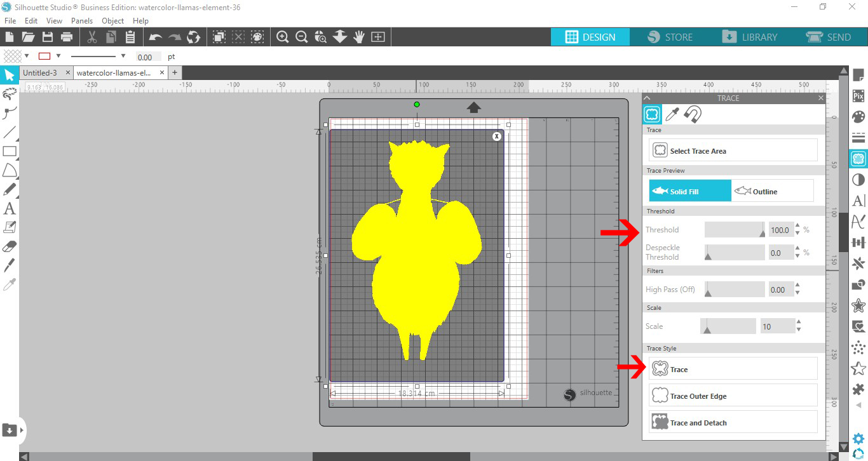Image resolution: width=868 pixels, height=461 pixels.
Task: Switch to the Untitled-3 document tab
Action: click(40, 72)
